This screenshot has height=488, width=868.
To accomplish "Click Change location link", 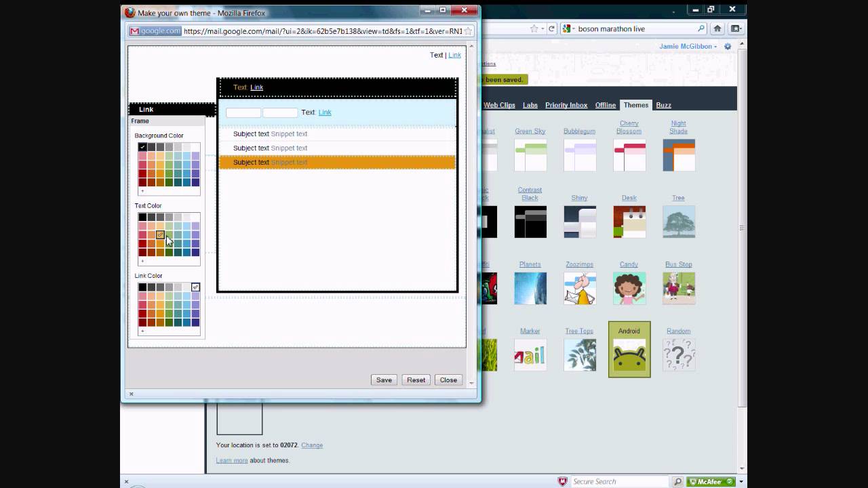I will click(312, 445).
